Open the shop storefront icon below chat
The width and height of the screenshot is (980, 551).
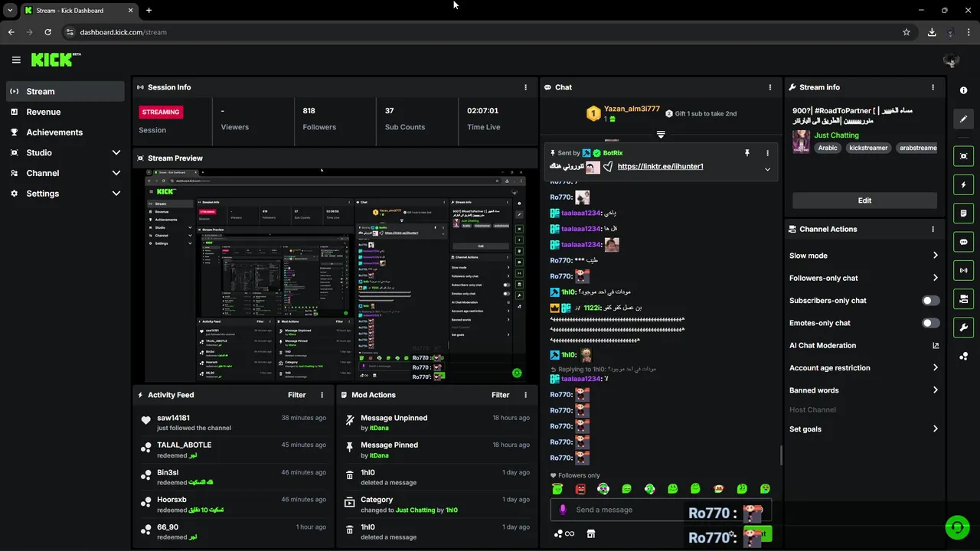591,534
